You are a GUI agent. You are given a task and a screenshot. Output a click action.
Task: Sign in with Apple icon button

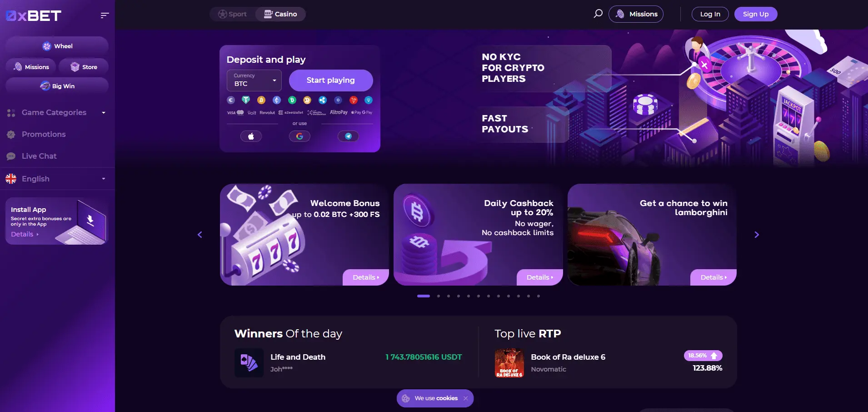pyautogui.click(x=251, y=136)
